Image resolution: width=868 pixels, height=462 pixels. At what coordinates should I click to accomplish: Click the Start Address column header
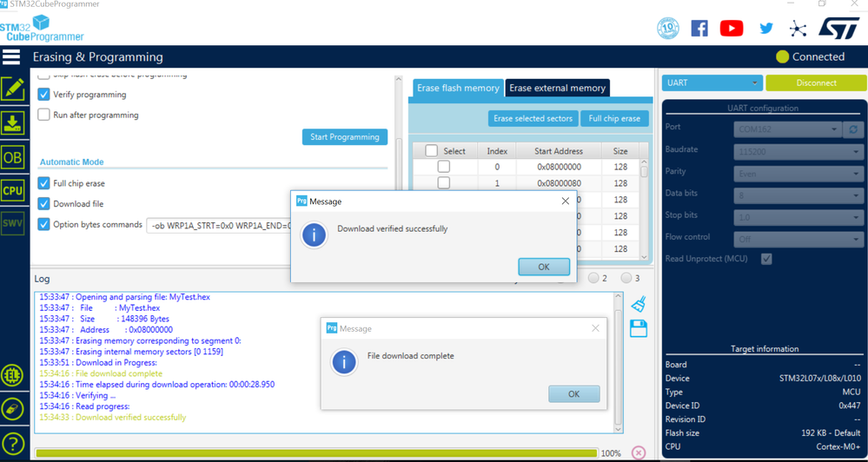point(559,150)
